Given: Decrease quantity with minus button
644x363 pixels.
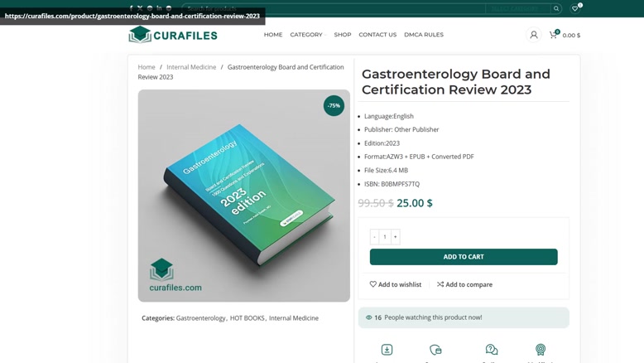Looking at the screenshot, I should pyautogui.click(x=374, y=237).
